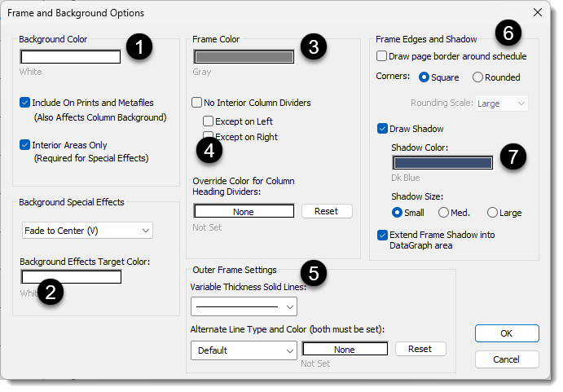563x392 pixels.
Task: Toggle the Interior Areas Only checkbox
Action: point(24,145)
